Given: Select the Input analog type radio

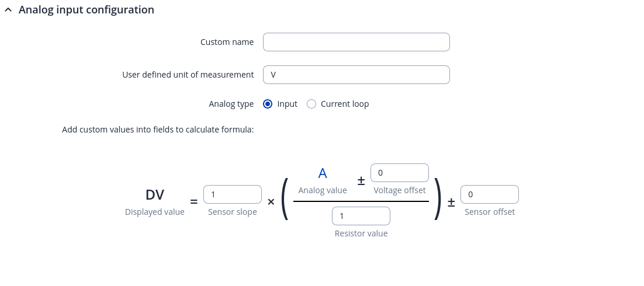Looking at the screenshot, I should point(268,104).
